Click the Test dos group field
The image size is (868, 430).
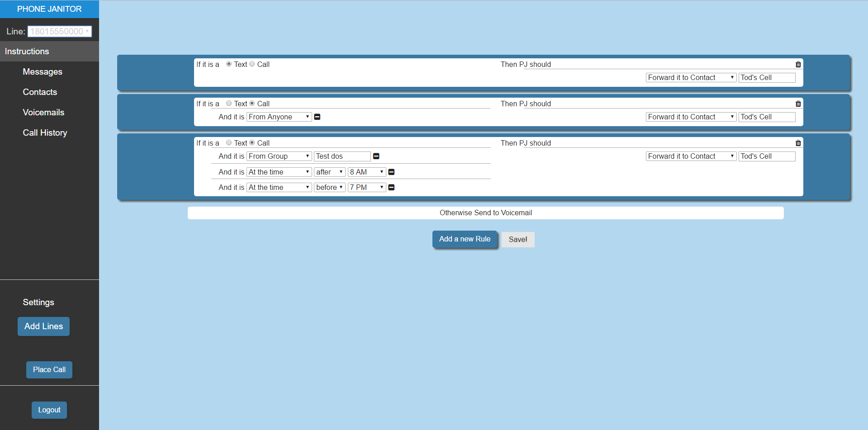(342, 156)
